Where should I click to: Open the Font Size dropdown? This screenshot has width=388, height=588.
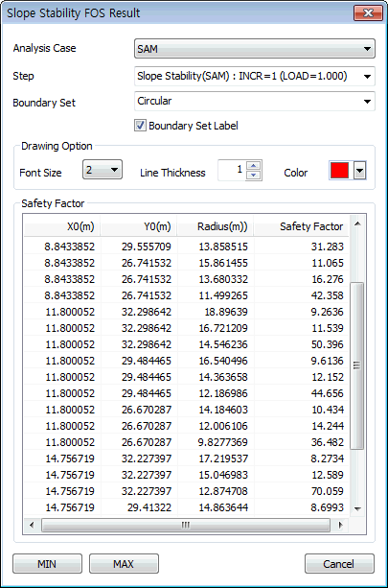(x=103, y=170)
